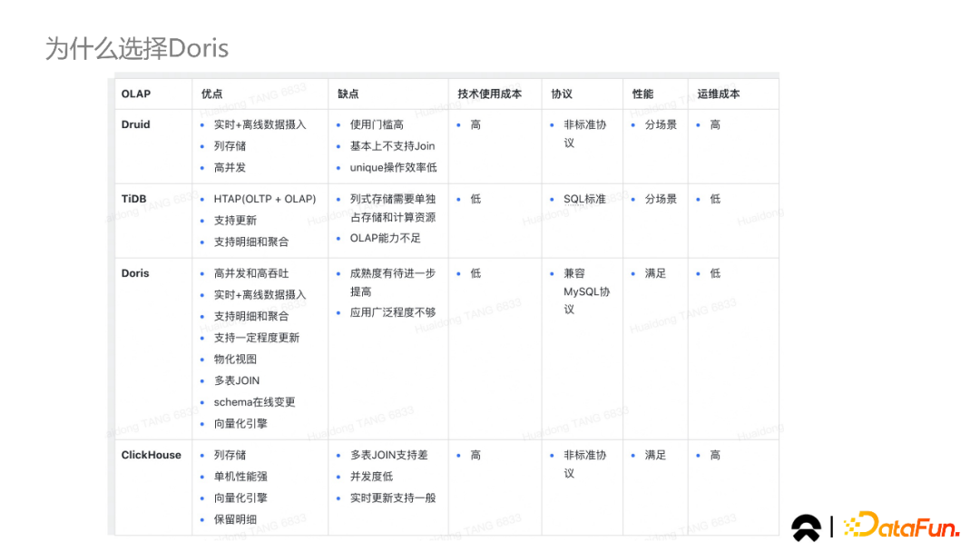Click 应用广泛程度不够 text
The image size is (980, 552).
[393, 312]
